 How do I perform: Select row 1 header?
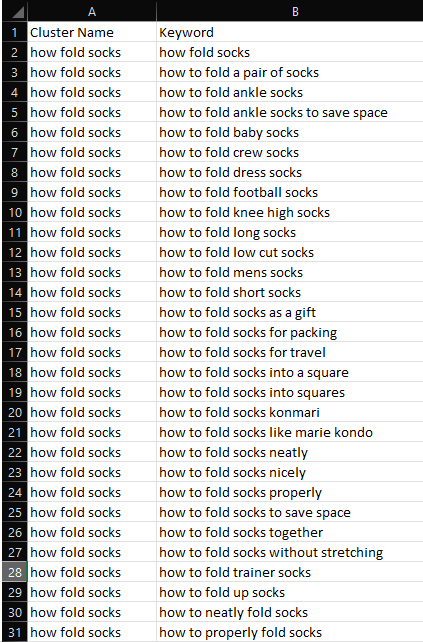[x=14, y=32]
